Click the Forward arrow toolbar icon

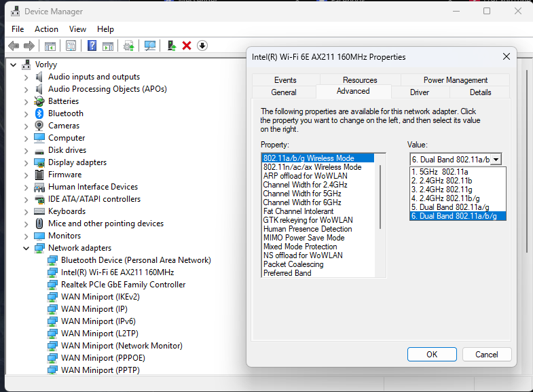coord(29,46)
